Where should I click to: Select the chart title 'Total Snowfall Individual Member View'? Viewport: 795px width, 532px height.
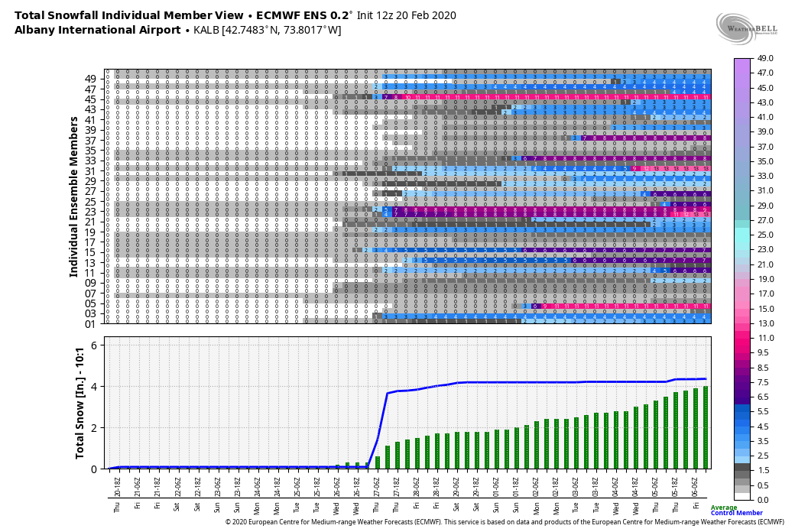coord(129,16)
